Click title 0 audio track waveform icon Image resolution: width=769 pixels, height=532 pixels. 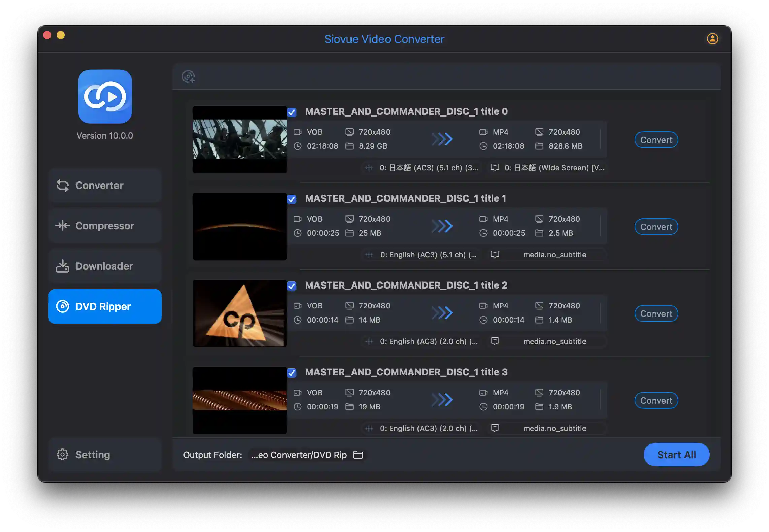point(369,168)
